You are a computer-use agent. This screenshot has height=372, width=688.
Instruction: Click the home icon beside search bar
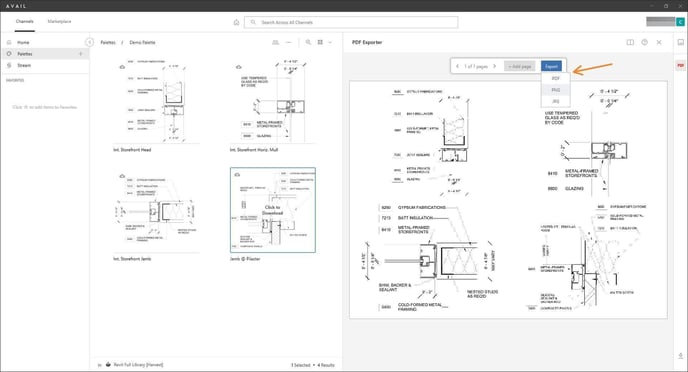point(236,22)
